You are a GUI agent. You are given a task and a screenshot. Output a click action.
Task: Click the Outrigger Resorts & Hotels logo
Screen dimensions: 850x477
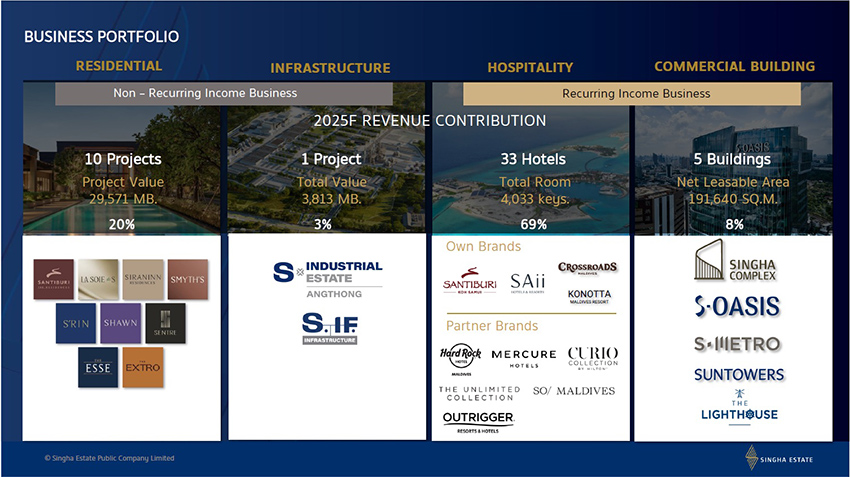478,421
